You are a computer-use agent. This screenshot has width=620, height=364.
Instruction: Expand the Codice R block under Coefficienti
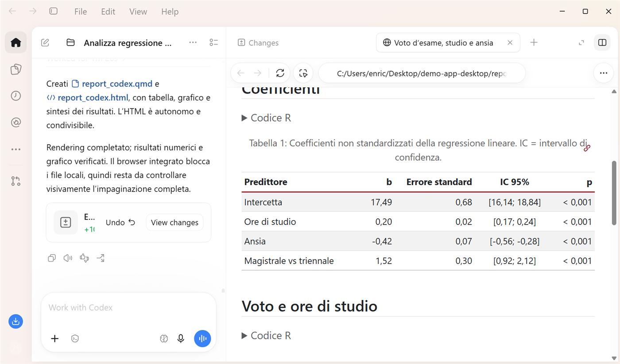tap(266, 118)
